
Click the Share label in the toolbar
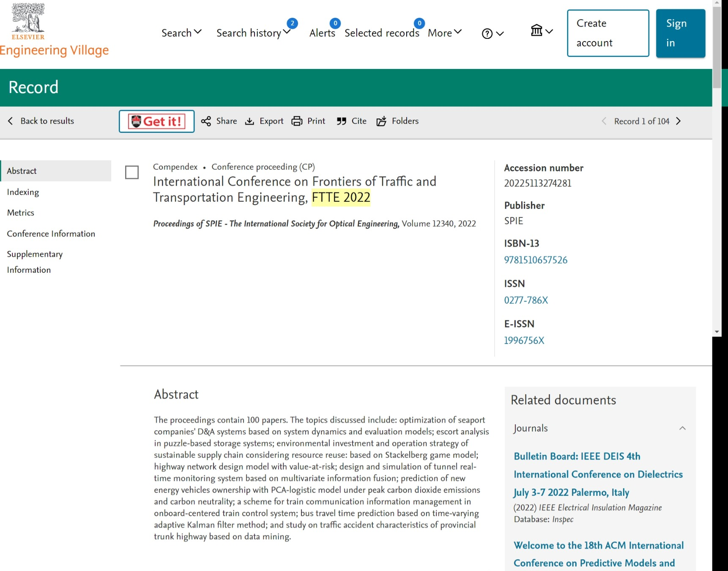click(x=227, y=121)
